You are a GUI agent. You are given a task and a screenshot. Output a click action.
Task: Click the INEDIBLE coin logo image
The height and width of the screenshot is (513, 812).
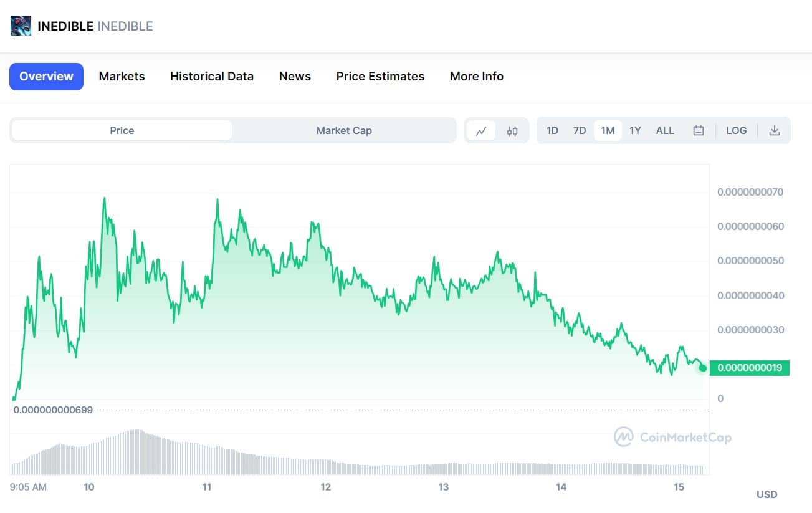click(21, 26)
